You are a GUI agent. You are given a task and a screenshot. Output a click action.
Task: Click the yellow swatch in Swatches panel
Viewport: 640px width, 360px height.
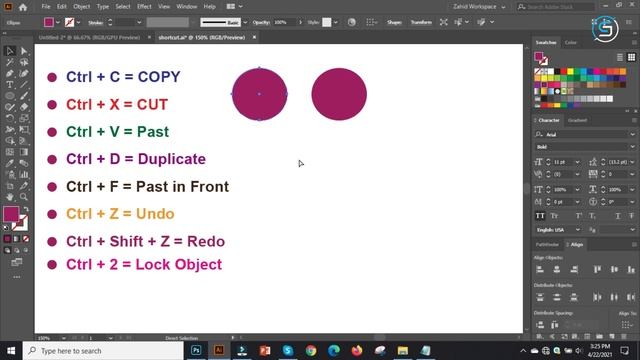coord(570,71)
